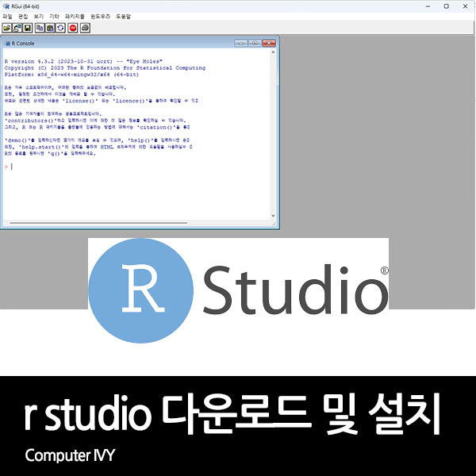Close the RGui main window
The width and height of the screenshot is (476, 476).
pyautogui.click(x=465, y=6)
